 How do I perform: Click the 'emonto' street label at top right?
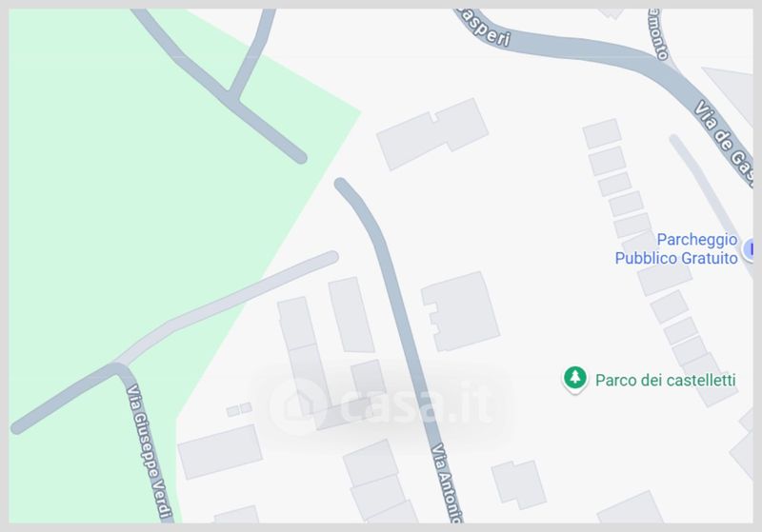(x=659, y=35)
